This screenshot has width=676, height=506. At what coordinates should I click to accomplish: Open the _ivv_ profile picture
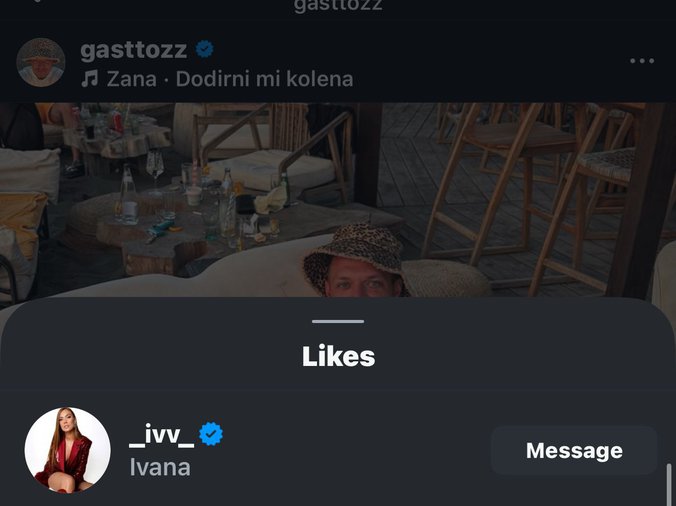coord(67,450)
